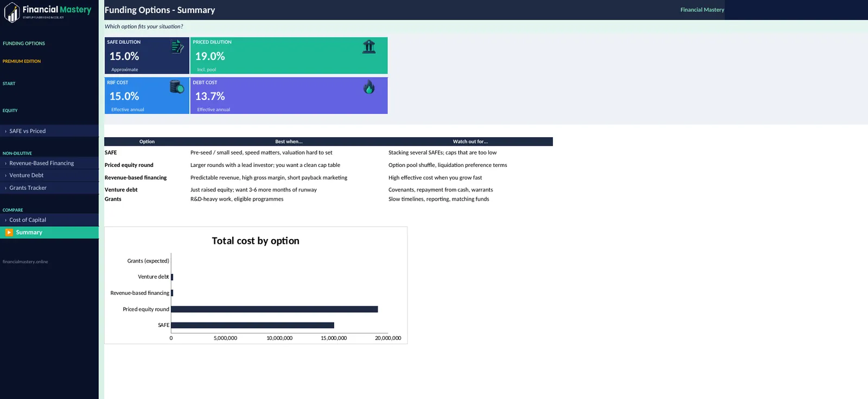Click the 'Best when…' column header
The image size is (868, 399).
(289, 141)
